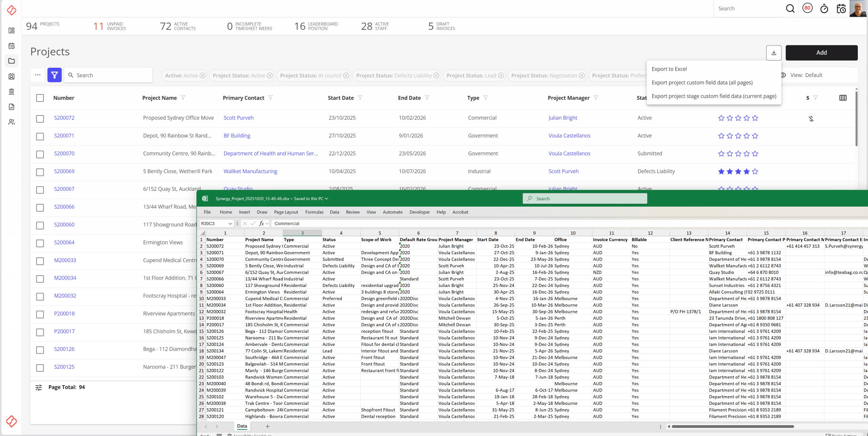Click the notifications badge showing 80
868x436 pixels.
(807, 8)
